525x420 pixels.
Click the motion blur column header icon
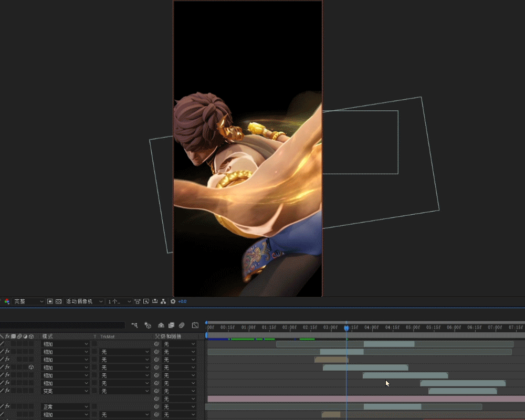click(x=19, y=337)
